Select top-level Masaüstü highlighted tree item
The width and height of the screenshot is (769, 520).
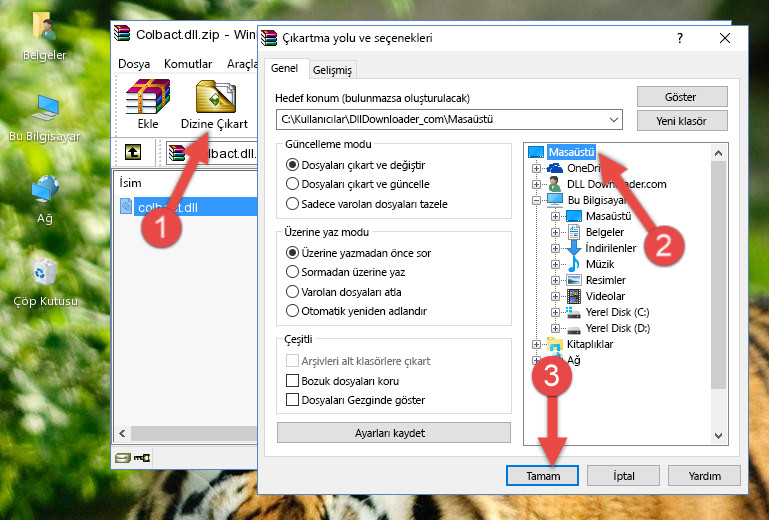[571, 152]
